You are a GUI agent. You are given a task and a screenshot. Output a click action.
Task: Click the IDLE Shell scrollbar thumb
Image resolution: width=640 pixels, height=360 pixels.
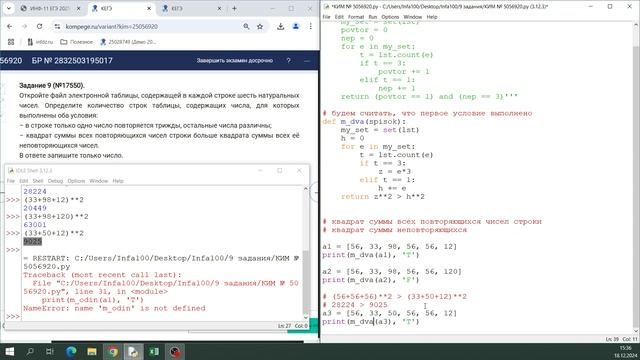tap(305, 282)
